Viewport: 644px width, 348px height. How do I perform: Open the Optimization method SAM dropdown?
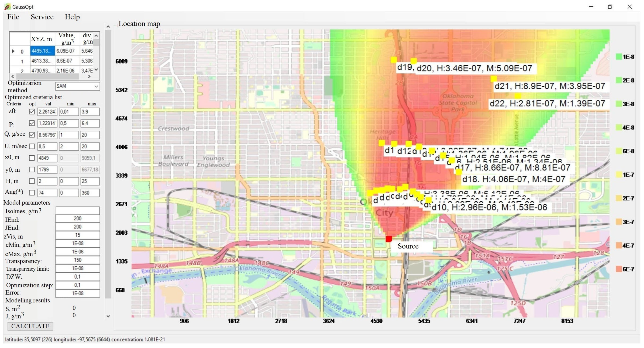pos(77,86)
